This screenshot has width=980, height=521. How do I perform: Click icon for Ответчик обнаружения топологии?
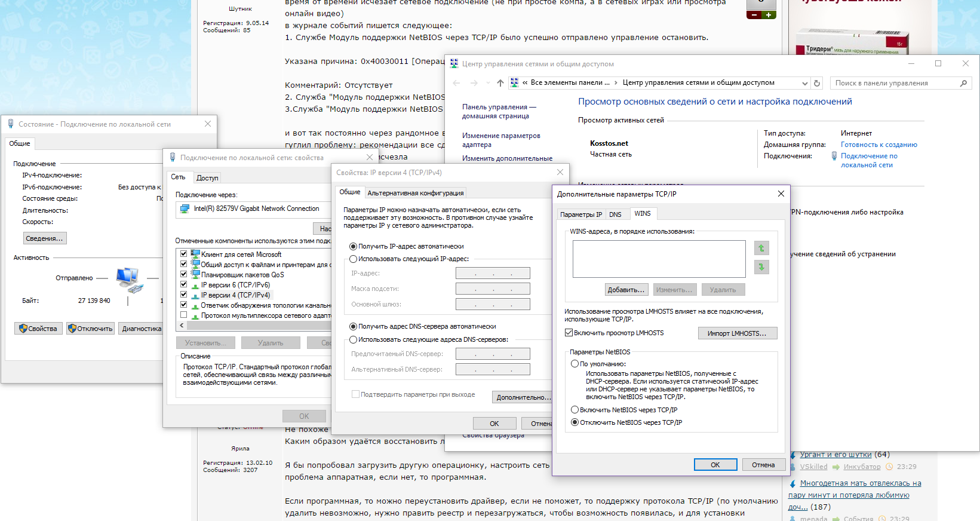coord(195,305)
